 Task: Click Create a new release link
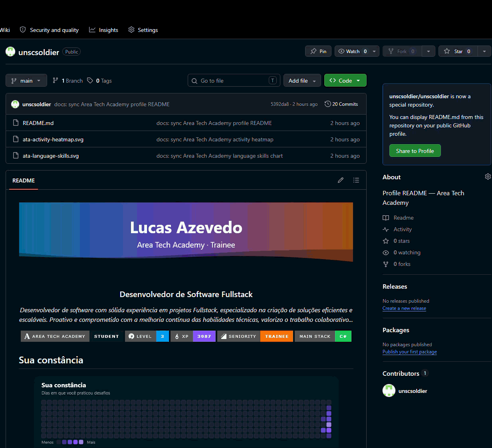(x=404, y=308)
